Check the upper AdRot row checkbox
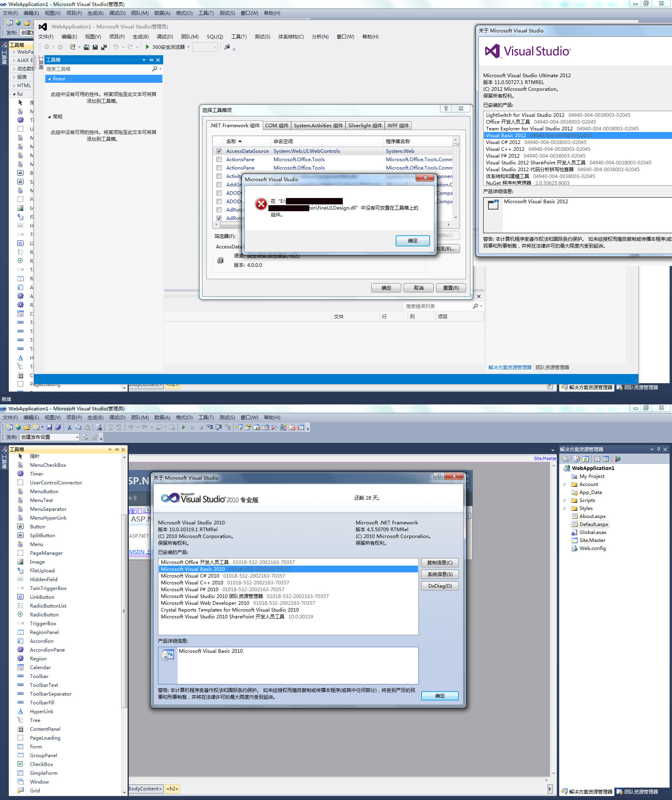Image resolution: width=672 pixels, height=800 pixels. click(219, 210)
